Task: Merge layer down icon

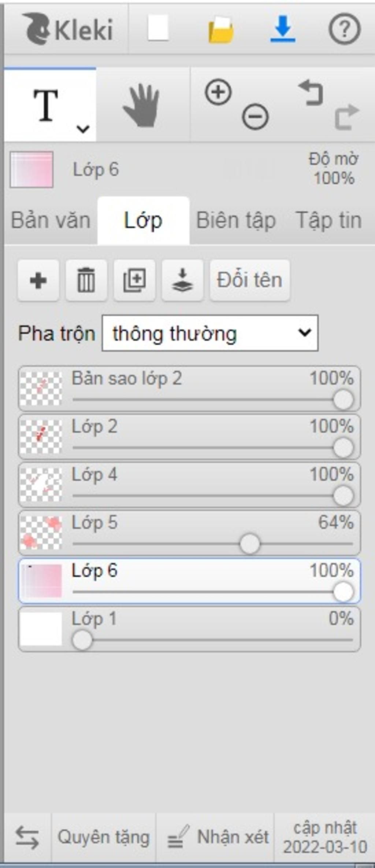Action: click(182, 280)
